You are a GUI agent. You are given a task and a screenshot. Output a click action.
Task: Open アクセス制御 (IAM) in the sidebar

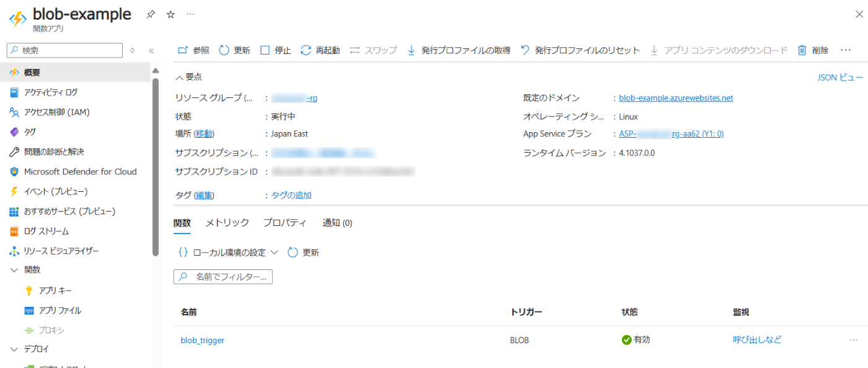click(75, 112)
